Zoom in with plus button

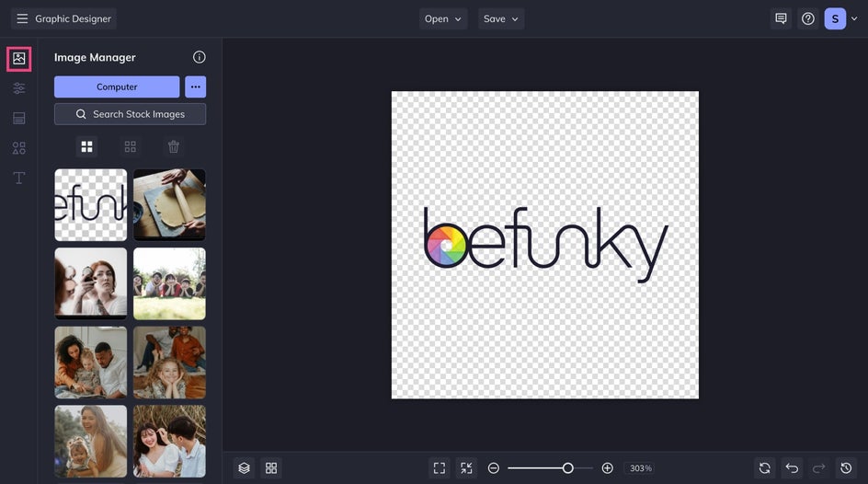point(607,468)
